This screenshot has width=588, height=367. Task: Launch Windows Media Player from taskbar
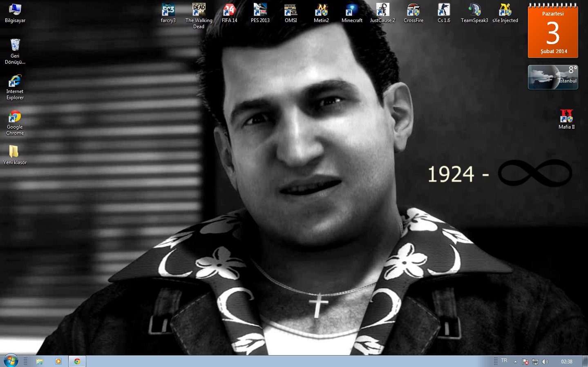(x=58, y=361)
